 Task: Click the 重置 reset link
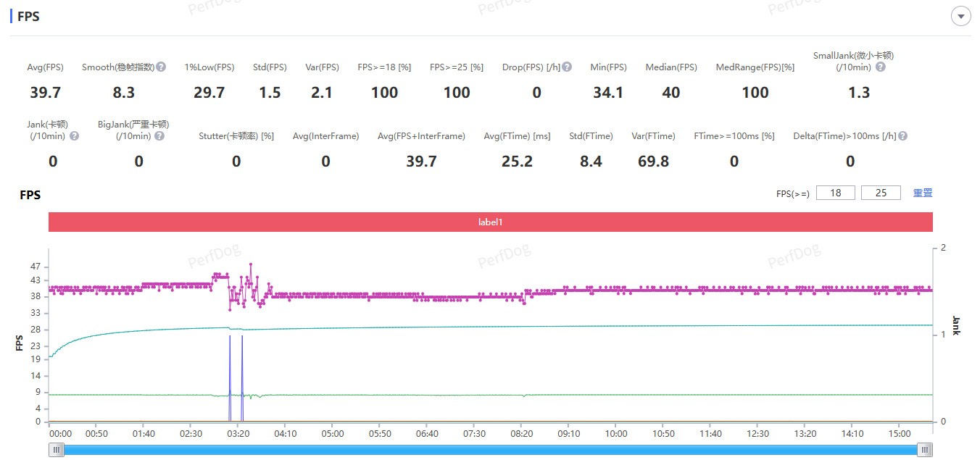click(923, 193)
